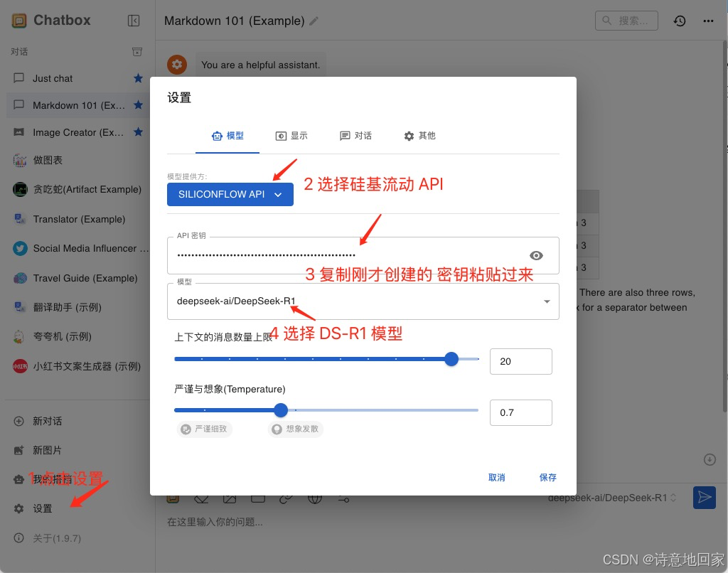Open the model selector beside the send button
The image size is (728, 573).
pos(611,498)
